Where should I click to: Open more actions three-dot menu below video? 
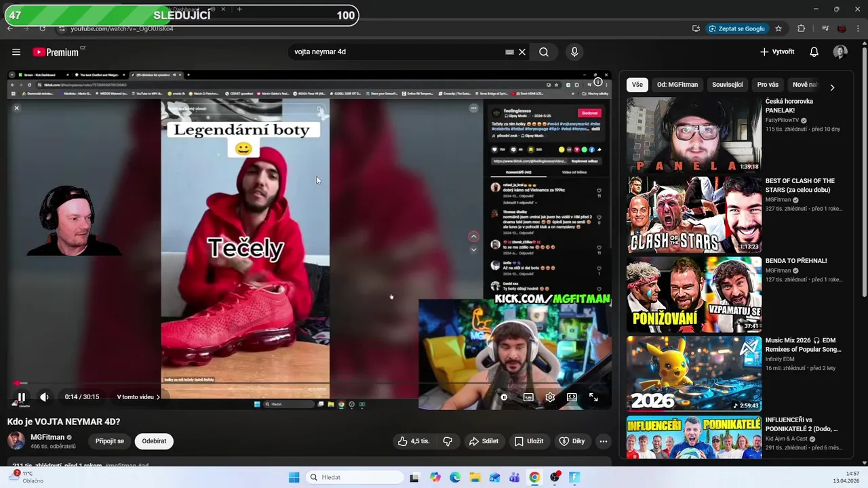603,441
